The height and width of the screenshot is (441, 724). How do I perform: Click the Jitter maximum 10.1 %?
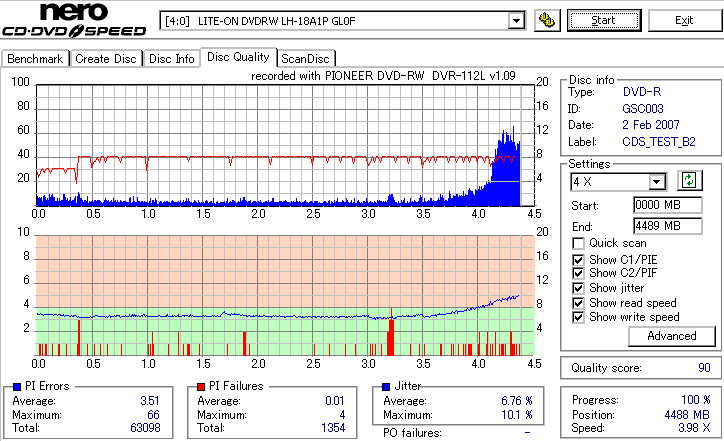(517, 415)
